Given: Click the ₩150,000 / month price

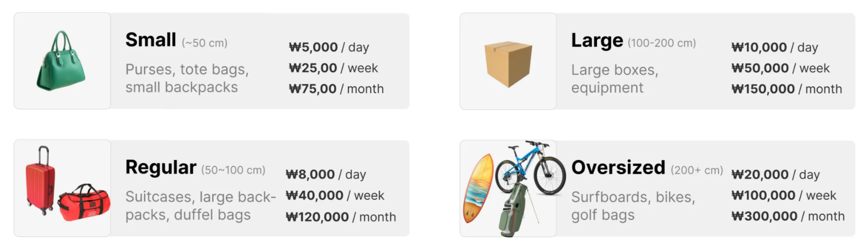Looking at the screenshot, I should (x=786, y=89).
